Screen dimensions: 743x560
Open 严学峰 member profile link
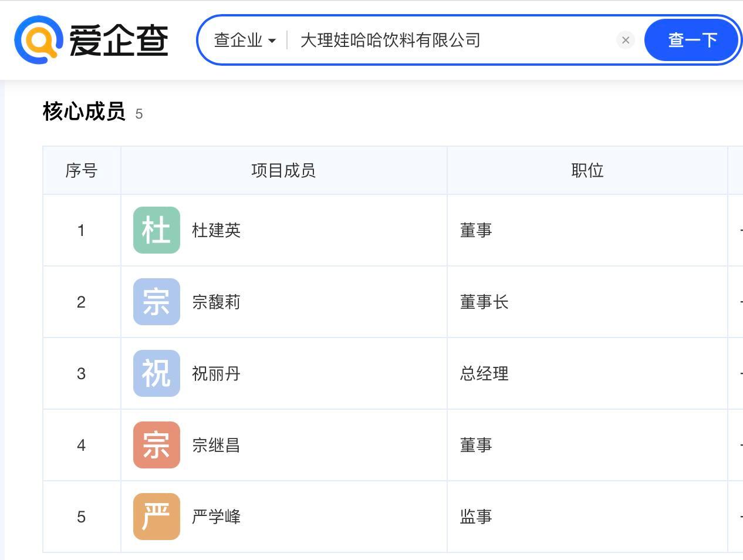click(x=217, y=517)
